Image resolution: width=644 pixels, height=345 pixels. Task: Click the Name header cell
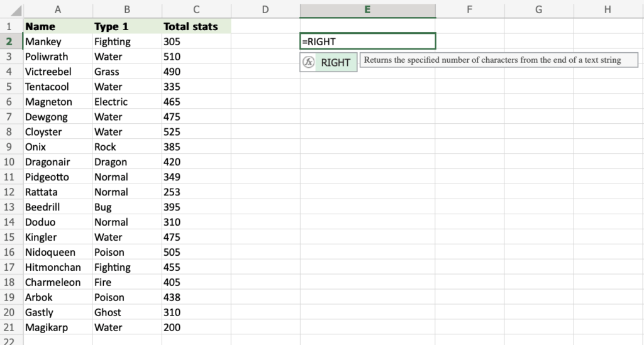[x=58, y=26]
